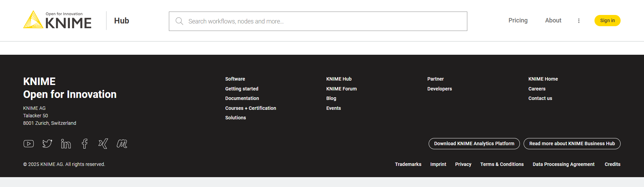This screenshot has width=644, height=187.
Task: Open the Pricing menu item
Action: (518, 20)
